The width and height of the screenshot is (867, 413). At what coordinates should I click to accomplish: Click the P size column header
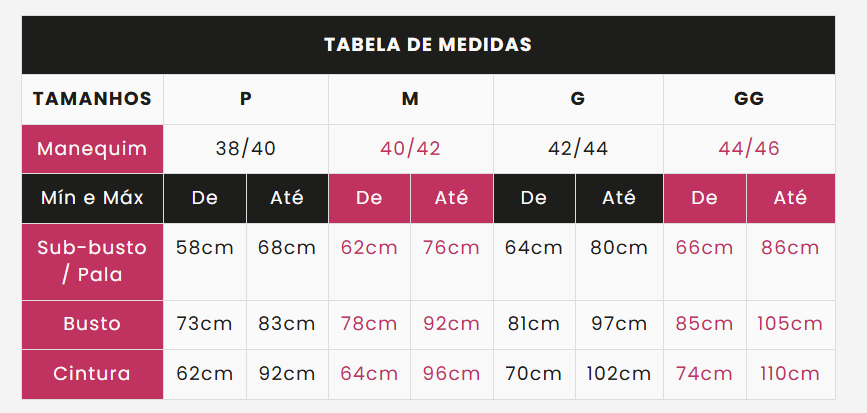pos(246,99)
